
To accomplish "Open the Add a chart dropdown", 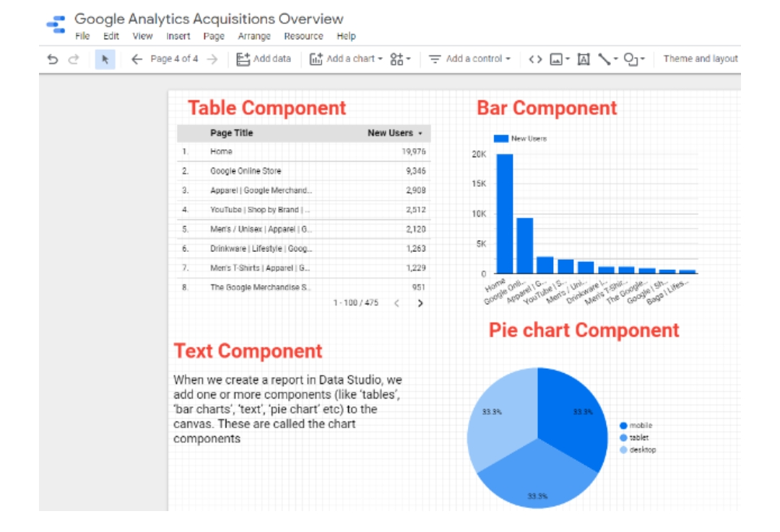I will (x=346, y=59).
